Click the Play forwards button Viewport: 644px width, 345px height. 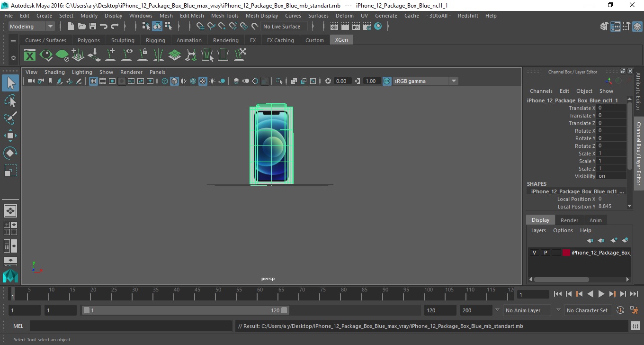pos(601,294)
